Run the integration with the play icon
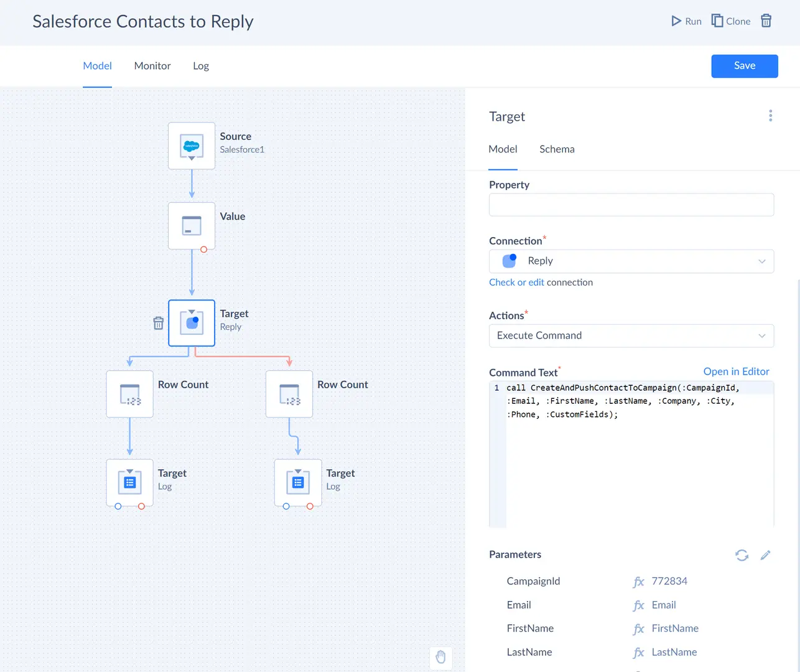This screenshot has width=800, height=672. (x=686, y=21)
